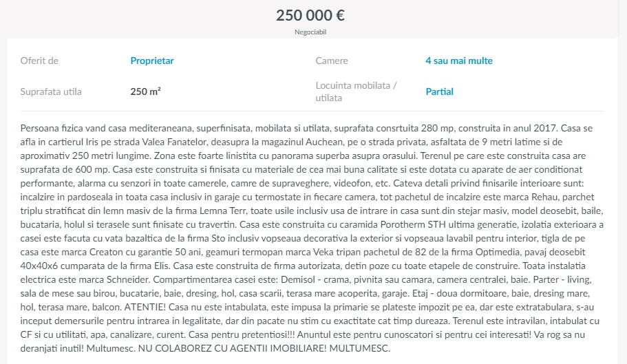This screenshot has width=627, height=364.
Task: Click the brand name Schneider in the text
Action: [127, 279]
